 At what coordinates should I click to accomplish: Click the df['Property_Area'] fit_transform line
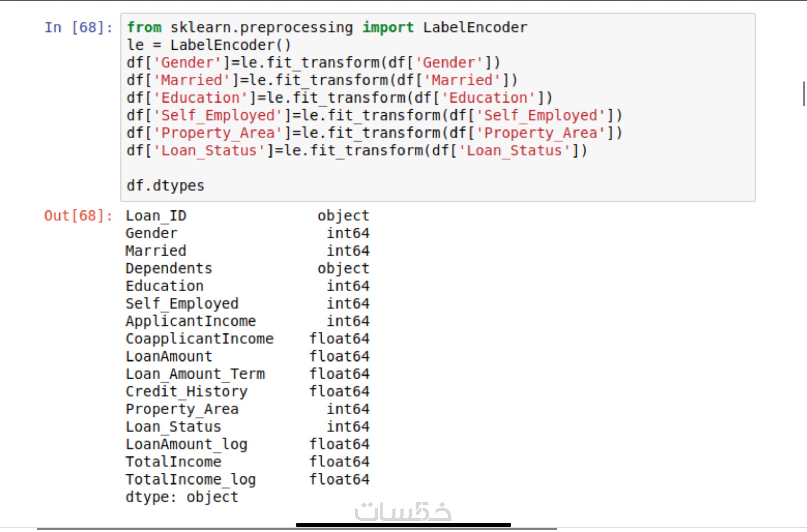374,133
